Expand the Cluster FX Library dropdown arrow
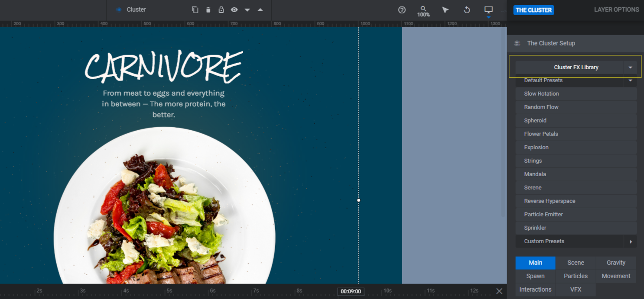644x299 pixels. [630, 67]
